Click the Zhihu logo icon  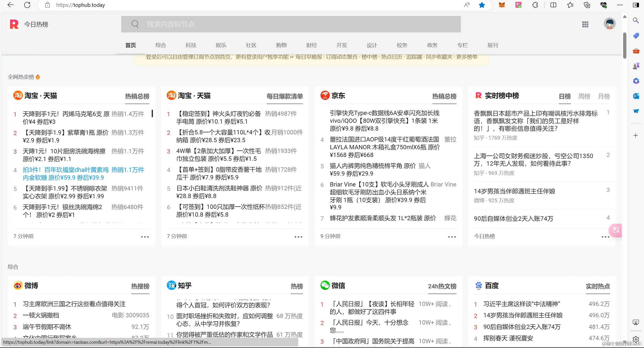(171, 285)
